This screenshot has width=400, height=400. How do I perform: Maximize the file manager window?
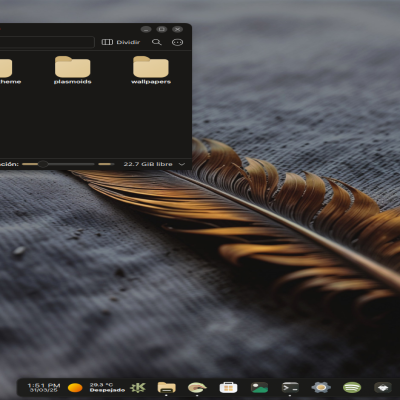point(162,29)
